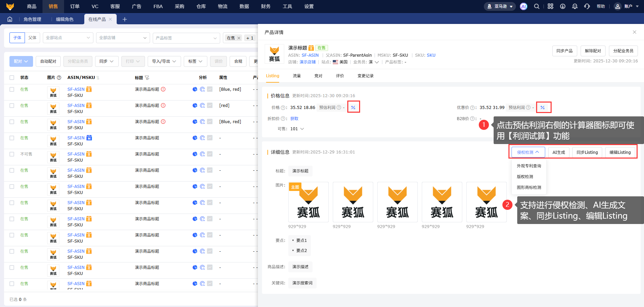Click the help icon next to 优惠价
This screenshot has width=644, height=307.
click(x=472, y=108)
